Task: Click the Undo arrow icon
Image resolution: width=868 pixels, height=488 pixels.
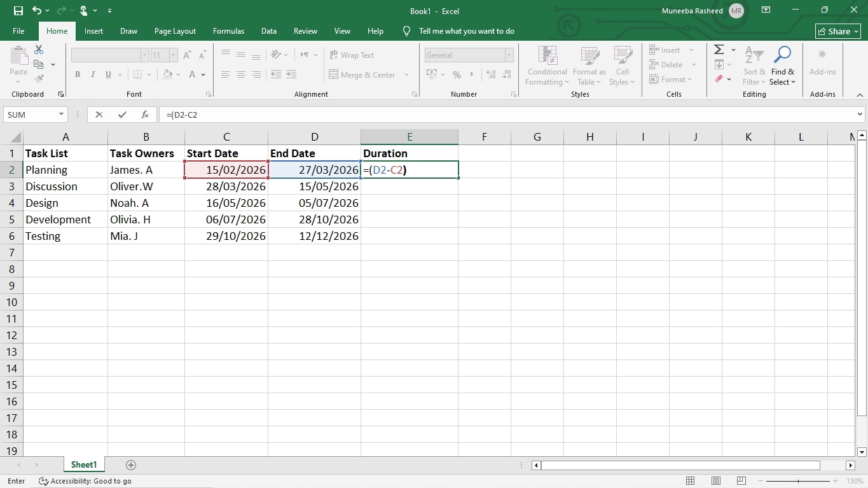Action: [x=36, y=11]
